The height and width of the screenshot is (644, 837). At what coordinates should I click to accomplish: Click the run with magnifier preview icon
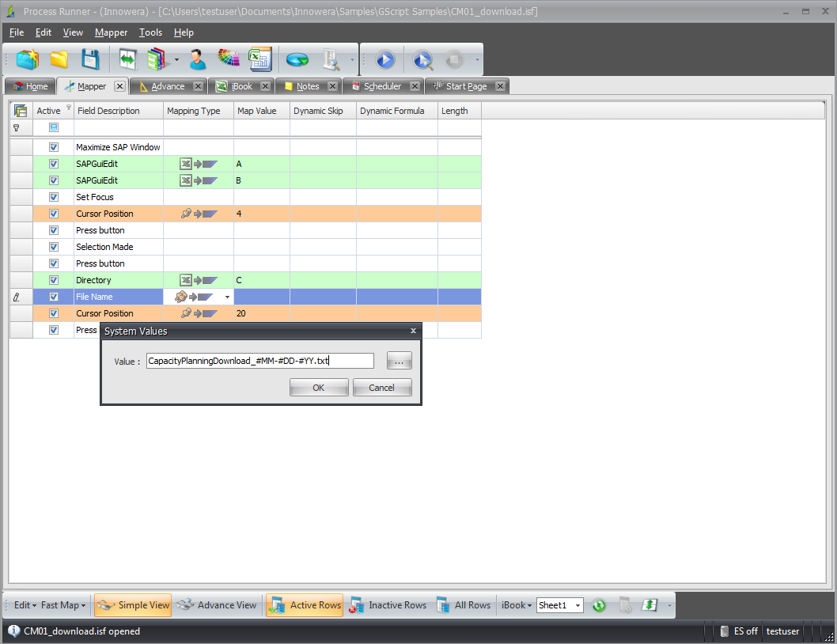[422, 59]
